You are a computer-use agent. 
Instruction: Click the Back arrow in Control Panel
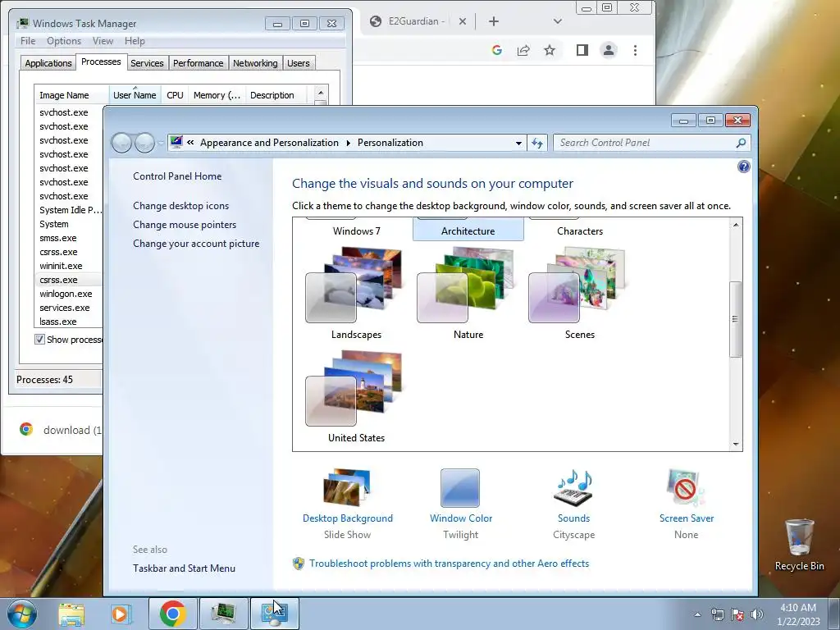(x=121, y=143)
